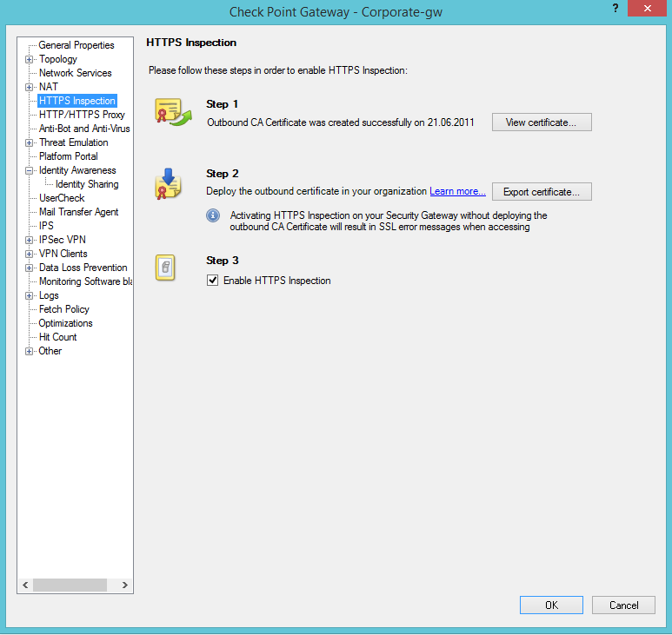
Task: Confirm with the OK button
Action: tap(551, 605)
